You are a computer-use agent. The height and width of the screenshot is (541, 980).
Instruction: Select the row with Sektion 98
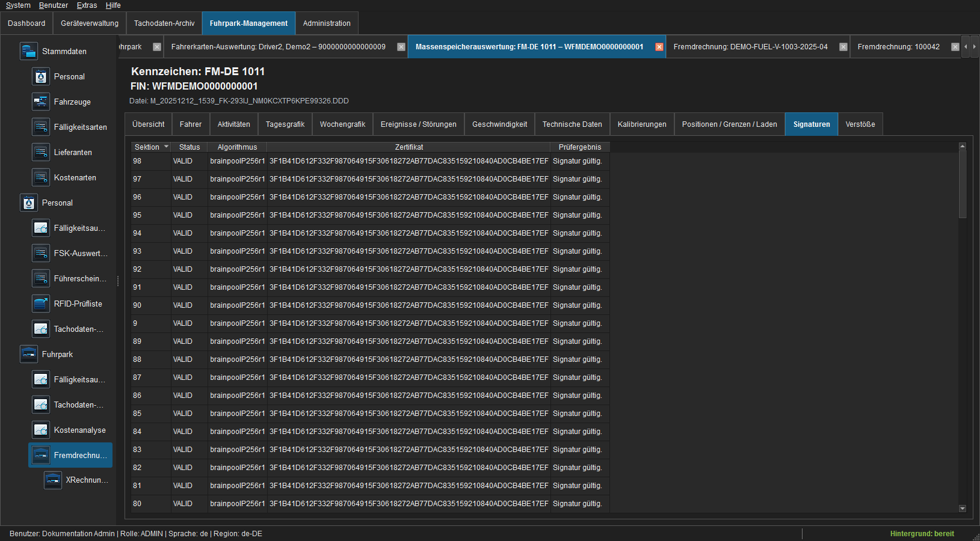tap(371, 161)
